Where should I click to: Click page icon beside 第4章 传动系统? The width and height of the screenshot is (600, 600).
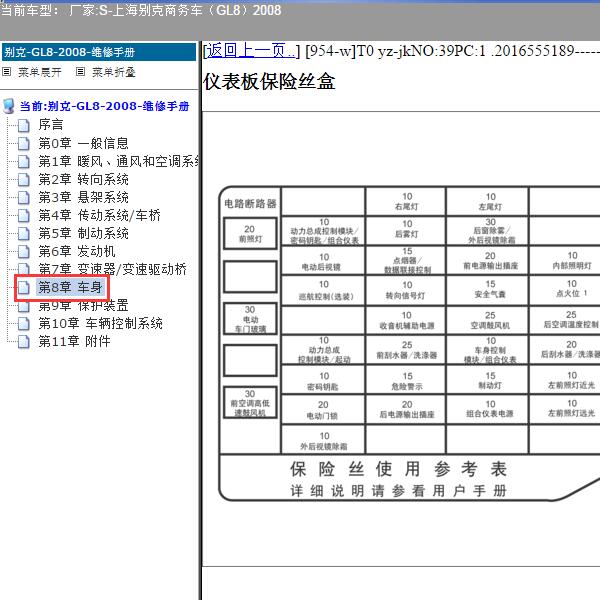coord(24,215)
